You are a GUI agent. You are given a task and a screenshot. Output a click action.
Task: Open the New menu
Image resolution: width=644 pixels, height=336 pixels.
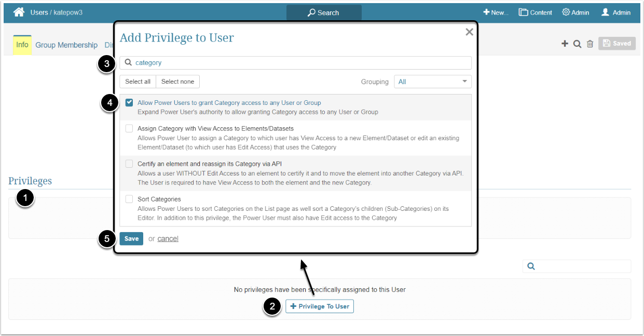tap(496, 12)
